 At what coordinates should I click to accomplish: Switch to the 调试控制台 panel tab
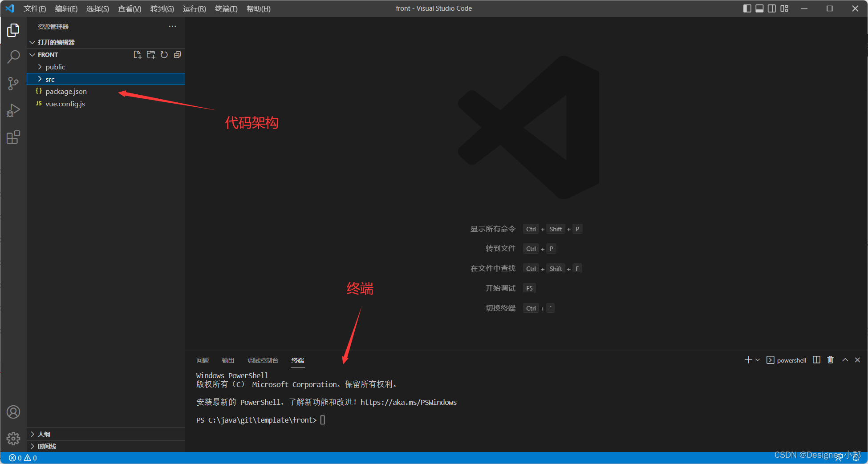pos(263,360)
